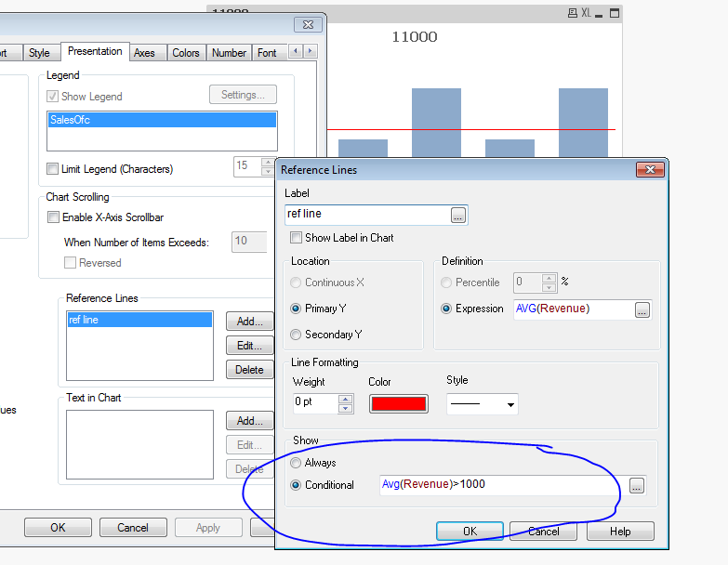Image resolution: width=728 pixels, height=565 pixels.
Task: Click the XL export icon on chart
Action: [x=586, y=13]
